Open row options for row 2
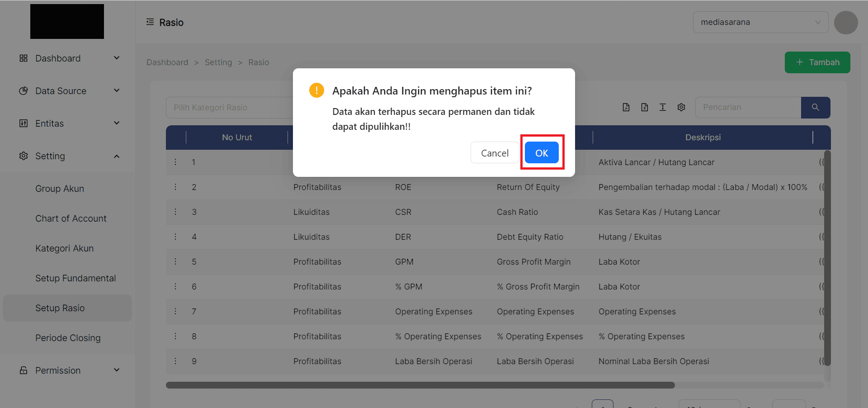This screenshot has width=868, height=408. tap(176, 187)
